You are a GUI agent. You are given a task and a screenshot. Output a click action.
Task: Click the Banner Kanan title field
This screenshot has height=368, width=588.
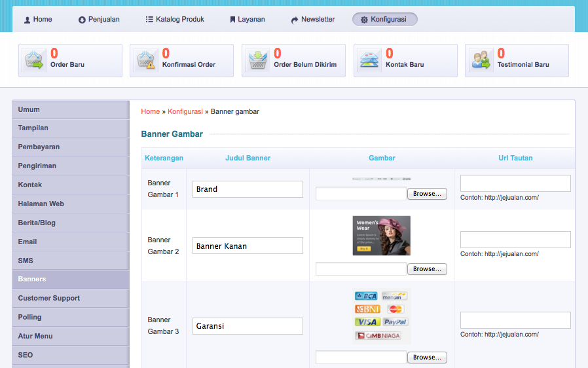pos(248,246)
